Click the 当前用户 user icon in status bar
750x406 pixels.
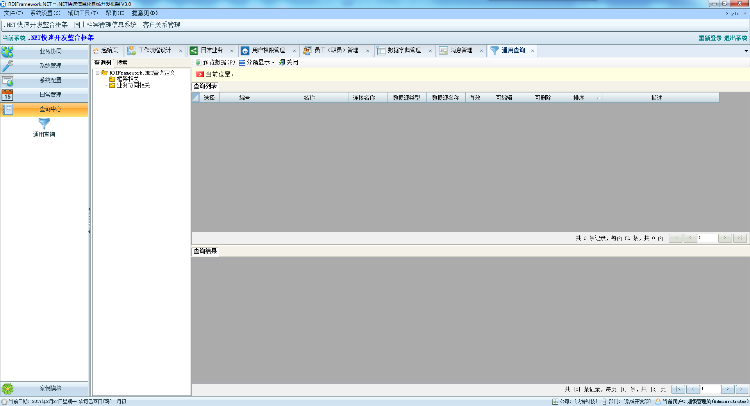[658, 402]
